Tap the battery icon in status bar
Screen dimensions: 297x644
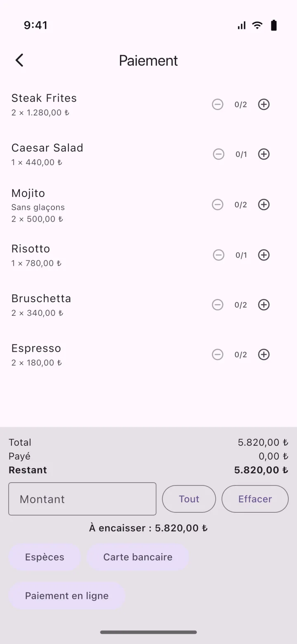click(274, 26)
